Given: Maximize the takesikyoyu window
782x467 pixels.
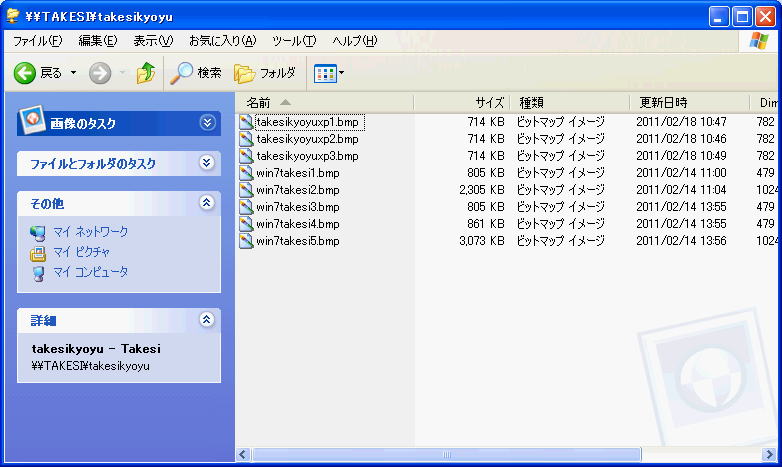Looking at the screenshot, I should (742, 17).
